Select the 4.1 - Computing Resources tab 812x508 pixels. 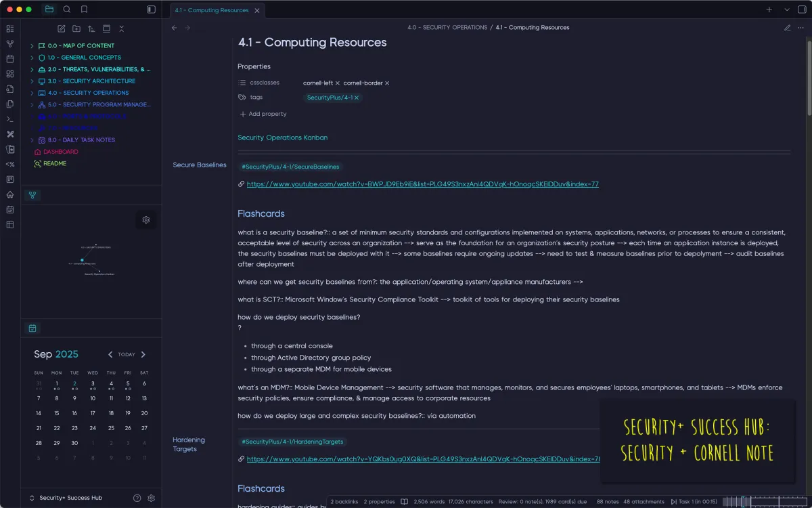pyautogui.click(x=212, y=10)
